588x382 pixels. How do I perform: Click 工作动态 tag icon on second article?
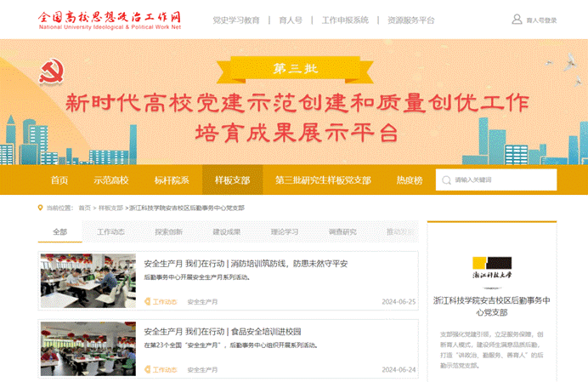pyautogui.click(x=147, y=370)
